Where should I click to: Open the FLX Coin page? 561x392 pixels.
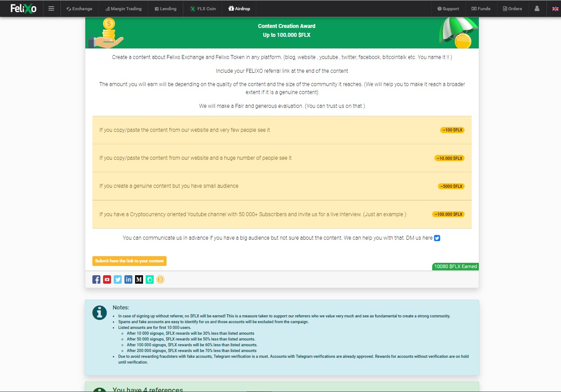pyautogui.click(x=203, y=8)
